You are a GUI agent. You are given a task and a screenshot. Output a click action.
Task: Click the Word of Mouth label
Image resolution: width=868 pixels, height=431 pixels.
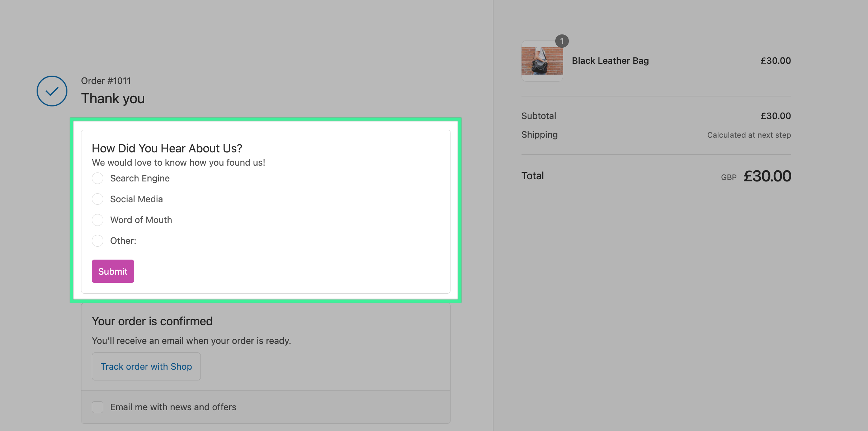point(141,220)
